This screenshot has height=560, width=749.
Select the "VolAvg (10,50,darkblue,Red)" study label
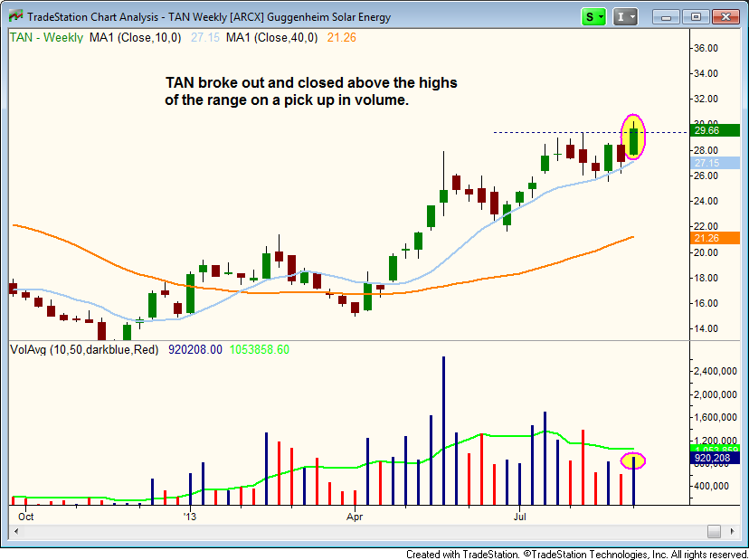[x=84, y=350]
